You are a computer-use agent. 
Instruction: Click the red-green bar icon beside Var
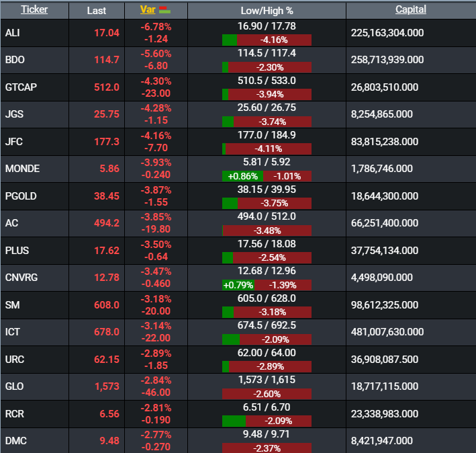coord(164,10)
